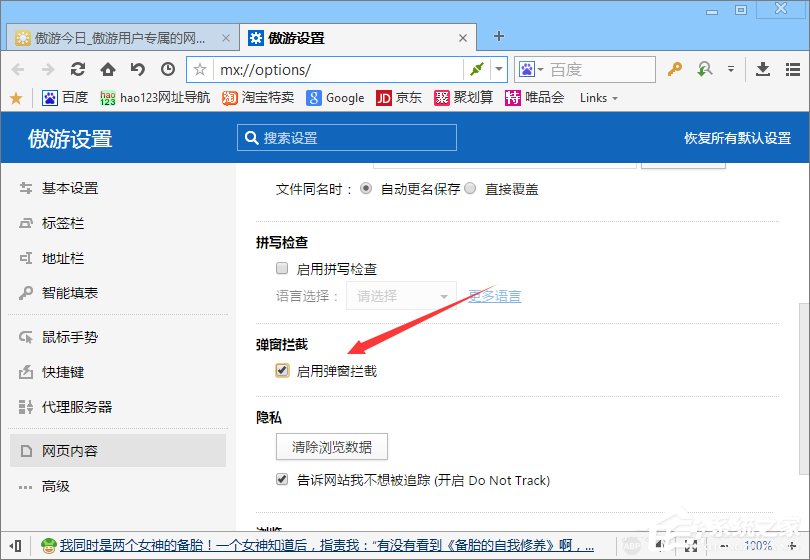Click 恢复所有默认设置 link
The width and height of the screenshot is (810, 560).
click(x=737, y=138)
